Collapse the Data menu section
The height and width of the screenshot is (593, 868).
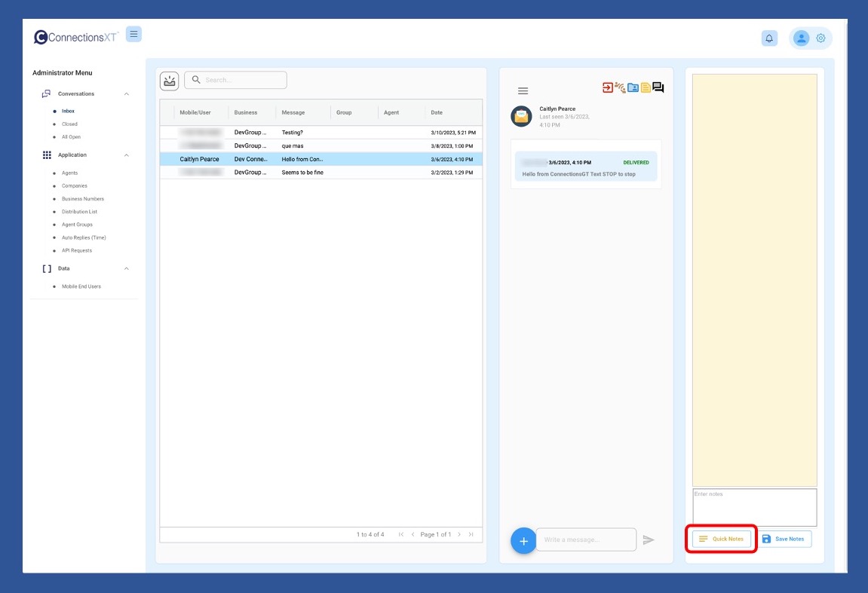click(x=126, y=269)
